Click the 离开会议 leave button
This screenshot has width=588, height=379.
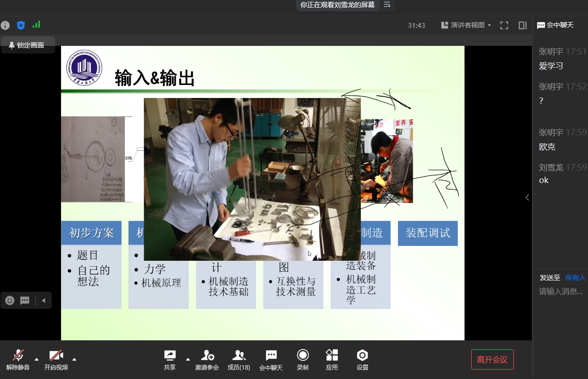[492, 360]
